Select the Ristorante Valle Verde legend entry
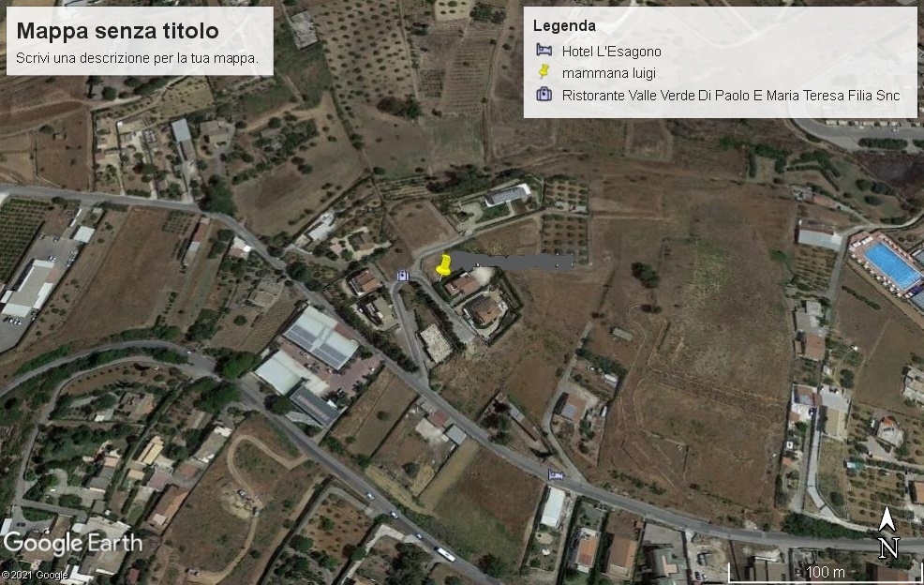This screenshot has width=924, height=585. click(731, 96)
